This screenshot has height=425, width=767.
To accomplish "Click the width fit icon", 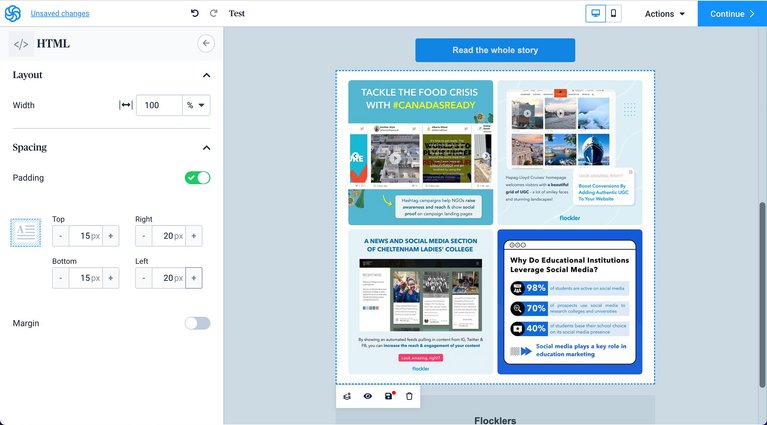I will coord(126,105).
